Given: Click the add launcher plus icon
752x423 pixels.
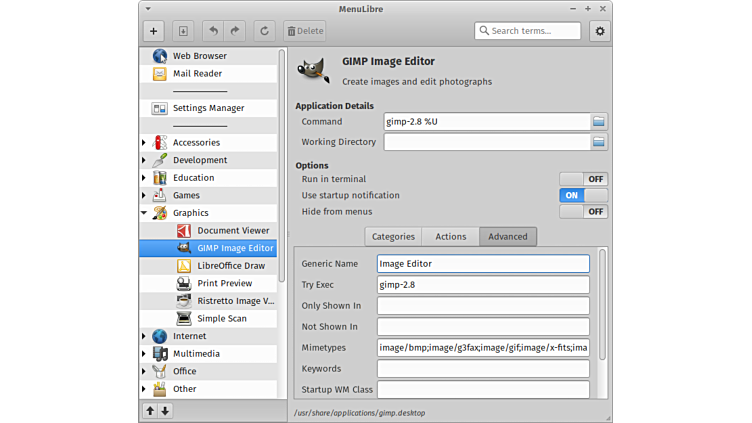Looking at the screenshot, I should pos(153,31).
